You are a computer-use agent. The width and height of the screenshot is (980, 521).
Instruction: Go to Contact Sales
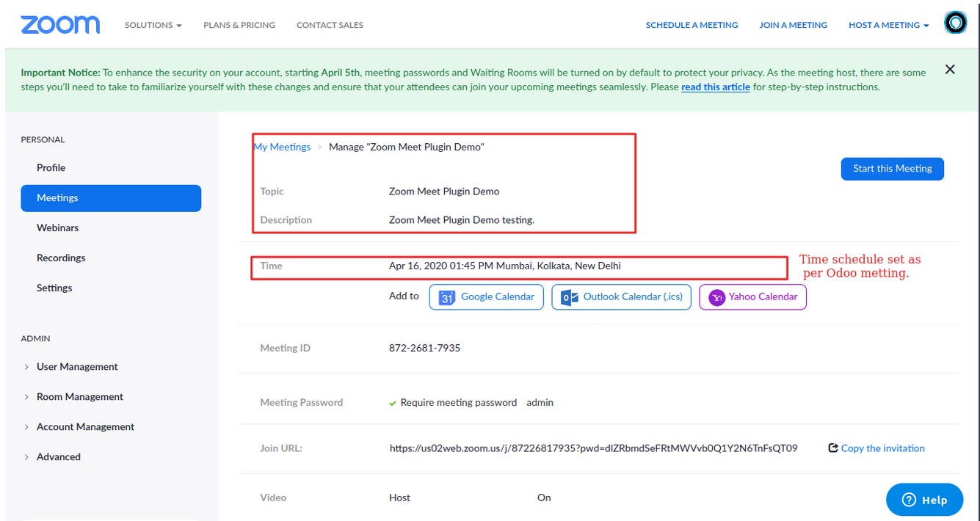[x=330, y=25]
